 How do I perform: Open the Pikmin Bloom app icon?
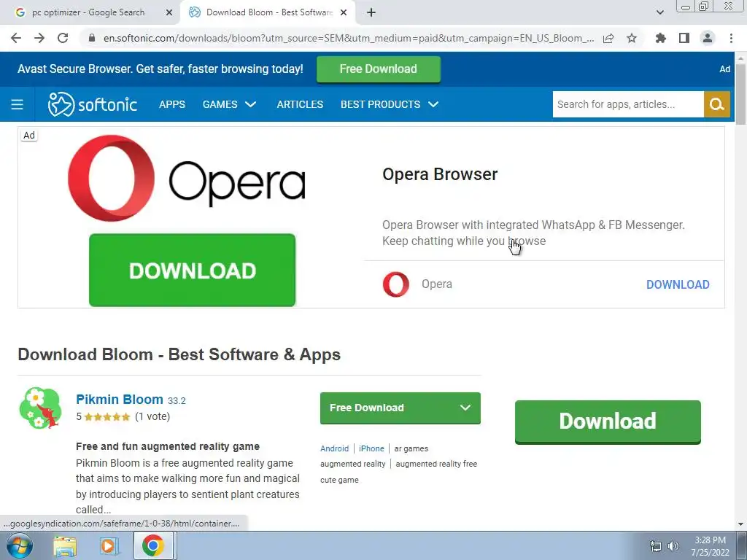[x=41, y=408]
